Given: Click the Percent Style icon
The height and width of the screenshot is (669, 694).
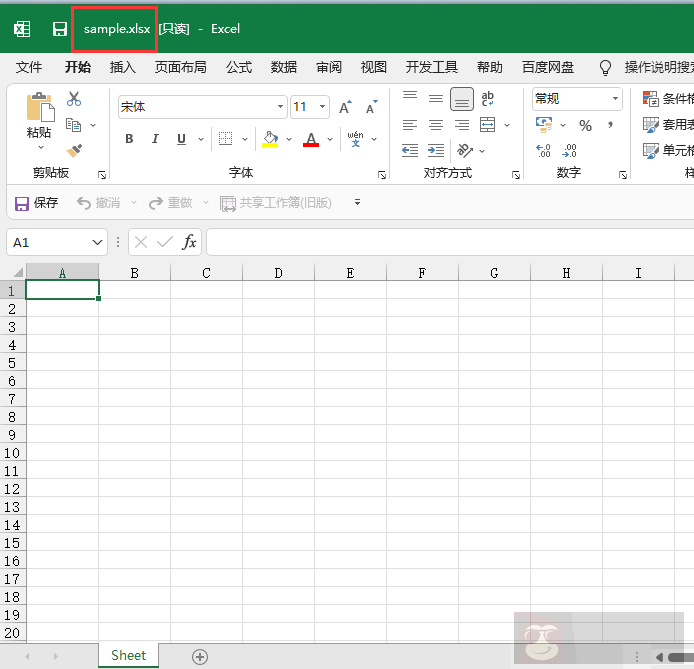Looking at the screenshot, I should click(585, 125).
